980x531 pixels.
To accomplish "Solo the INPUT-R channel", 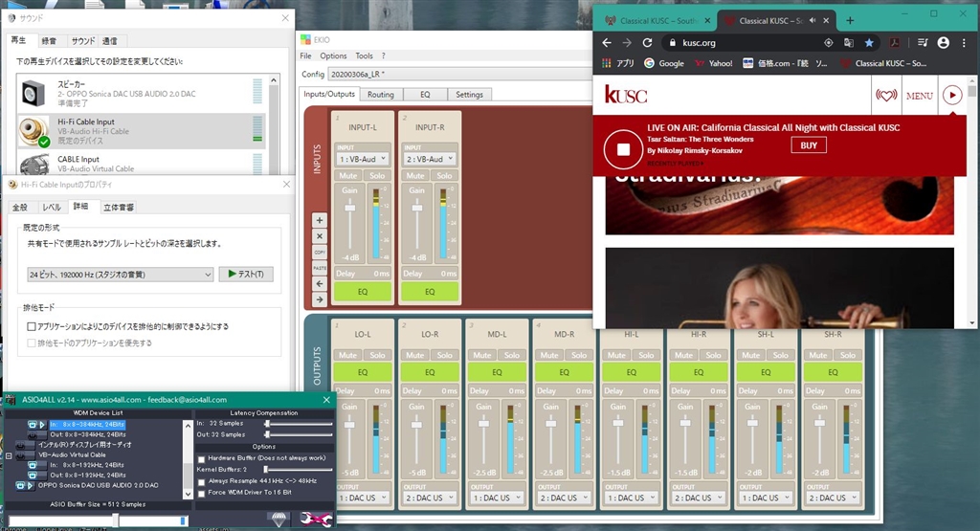I will tap(444, 176).
